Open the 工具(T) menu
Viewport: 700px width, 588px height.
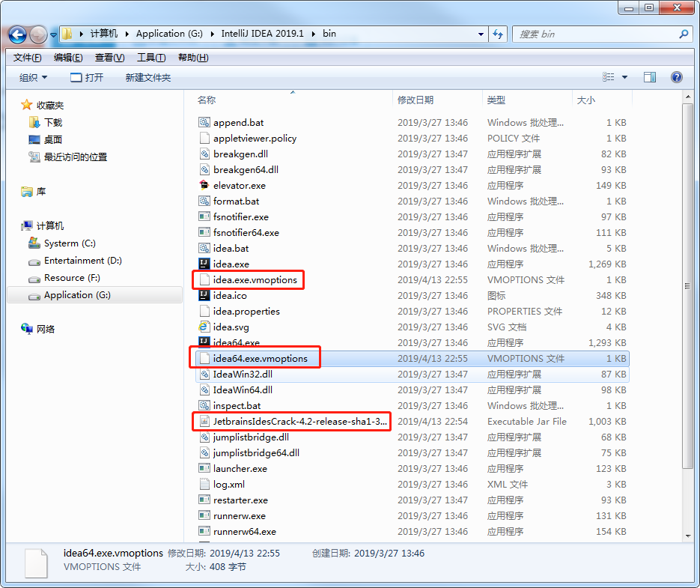pyautogui.click(x=151, y=58)
